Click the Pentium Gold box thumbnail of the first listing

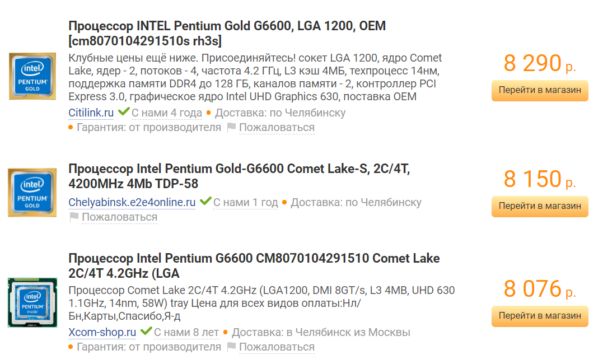click(x=32, y=75)
